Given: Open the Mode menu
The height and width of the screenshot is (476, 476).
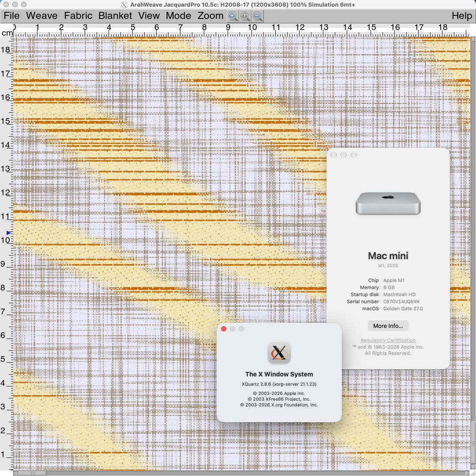Looking at the screenshot, I should (178, 16).
